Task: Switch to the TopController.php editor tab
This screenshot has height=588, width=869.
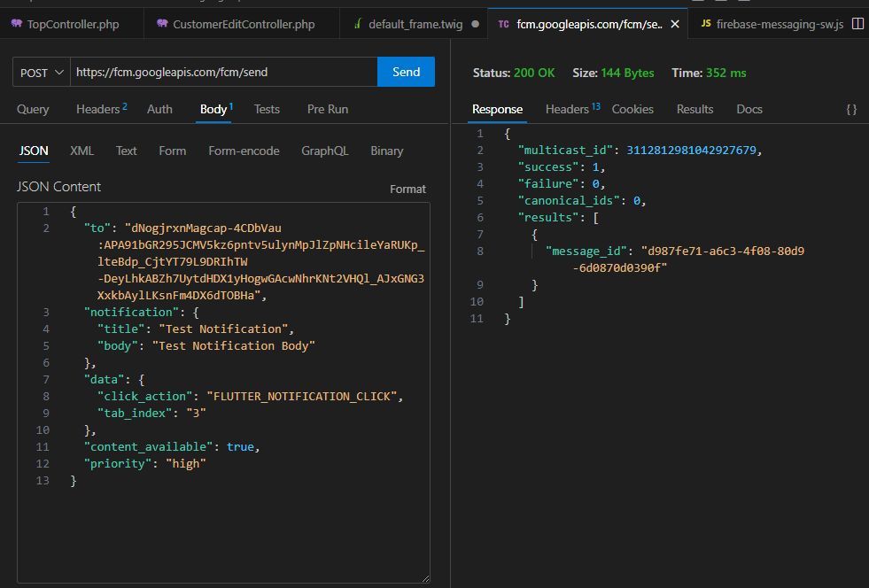Action: [x=72, y=25]
